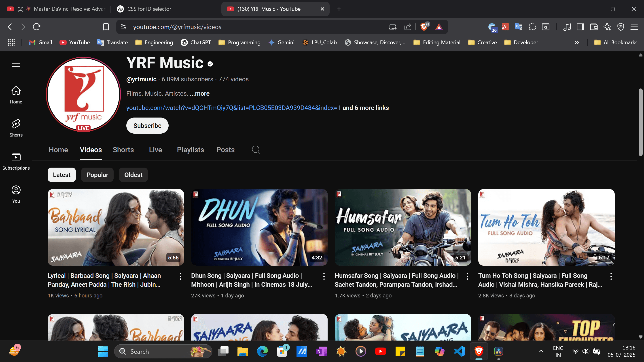The image size is (644, 362).
Task: Open the You section in sidebar
Action: coord(16,194)
